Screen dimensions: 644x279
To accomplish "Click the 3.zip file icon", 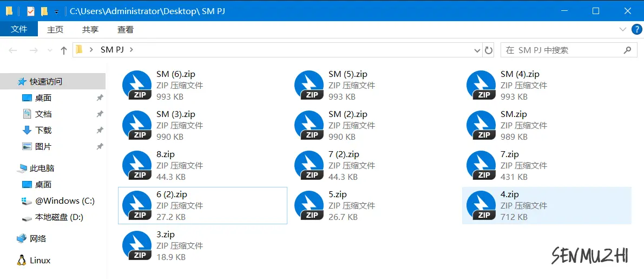I will 137,246.
